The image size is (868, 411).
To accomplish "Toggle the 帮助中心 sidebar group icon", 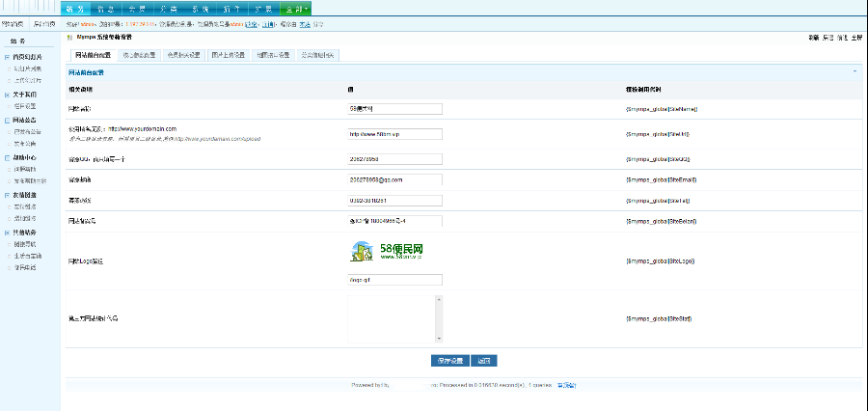I will pos(7,158).
